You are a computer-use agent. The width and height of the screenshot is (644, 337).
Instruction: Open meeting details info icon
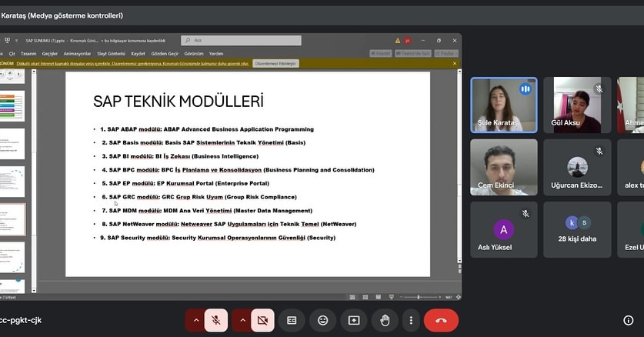tap(629, 320)
